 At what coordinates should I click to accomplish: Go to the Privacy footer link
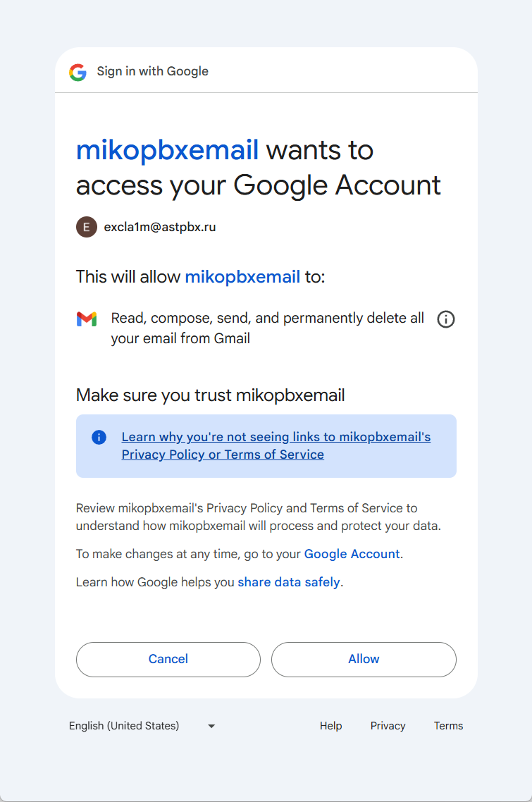tap(388, 726)
